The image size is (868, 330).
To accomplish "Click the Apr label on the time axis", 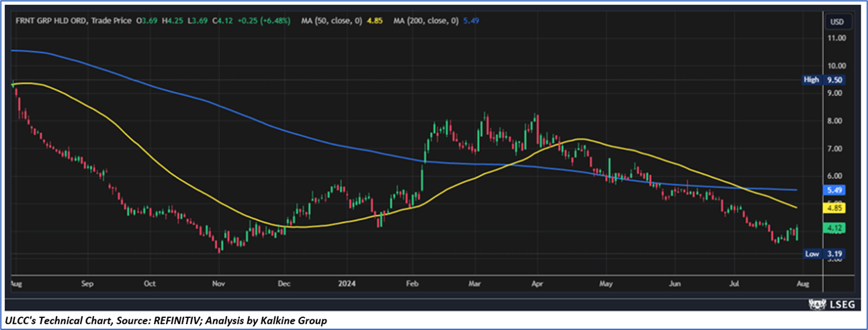I will point(537,284).
